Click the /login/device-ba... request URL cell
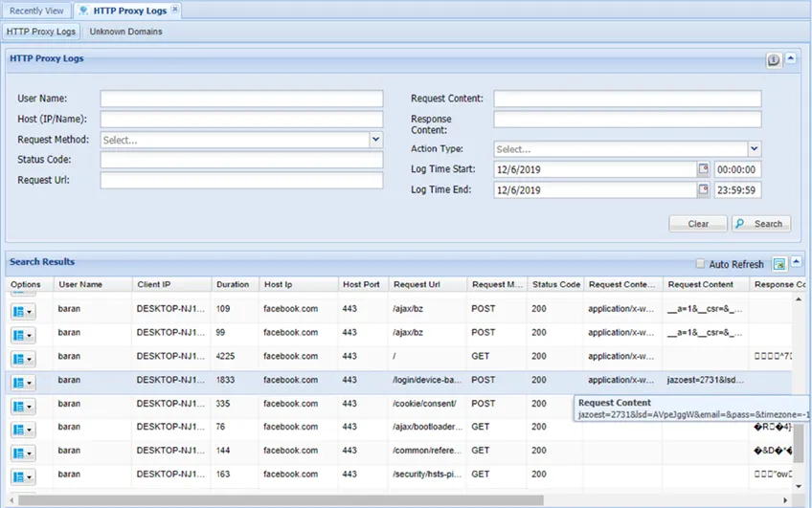The height and width of the screenshot is (508, 812). click(x=427, y=380)
